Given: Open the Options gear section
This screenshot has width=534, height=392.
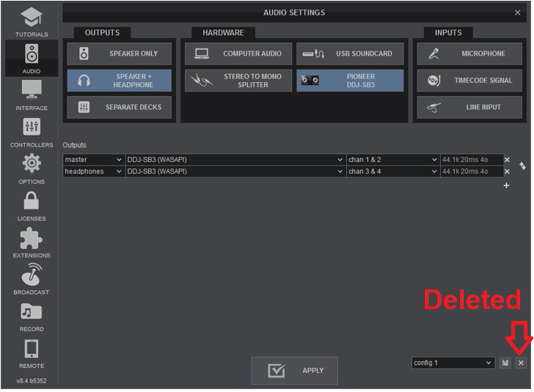Looking at the screenshot, I should [32, 169].
